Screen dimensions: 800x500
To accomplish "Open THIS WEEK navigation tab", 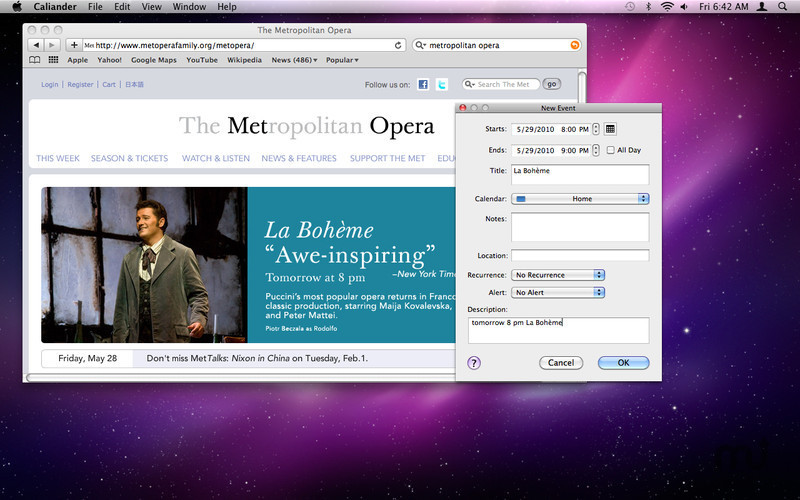I will click(58, 158).
